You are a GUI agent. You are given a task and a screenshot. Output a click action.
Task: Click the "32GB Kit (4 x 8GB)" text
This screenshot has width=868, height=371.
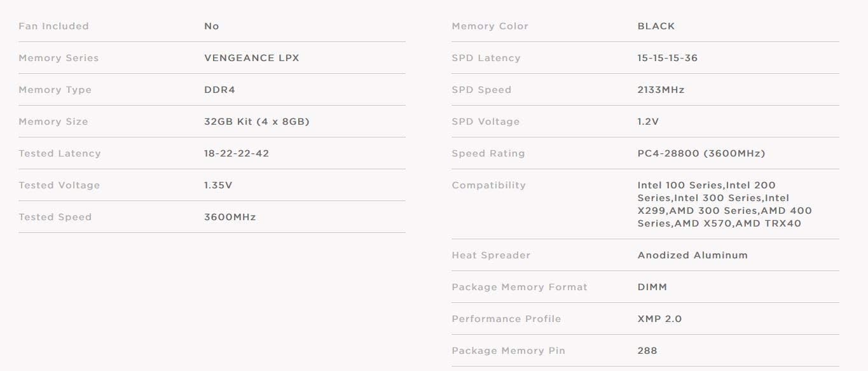coord(256,122)
